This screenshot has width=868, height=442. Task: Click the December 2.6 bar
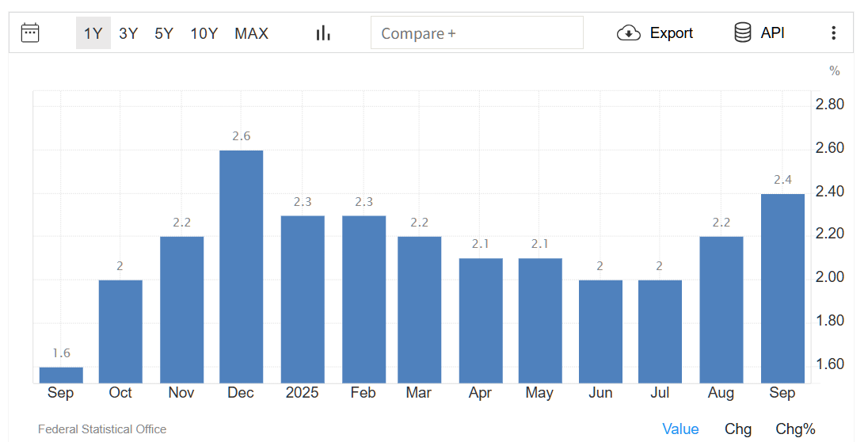point(241,266)
